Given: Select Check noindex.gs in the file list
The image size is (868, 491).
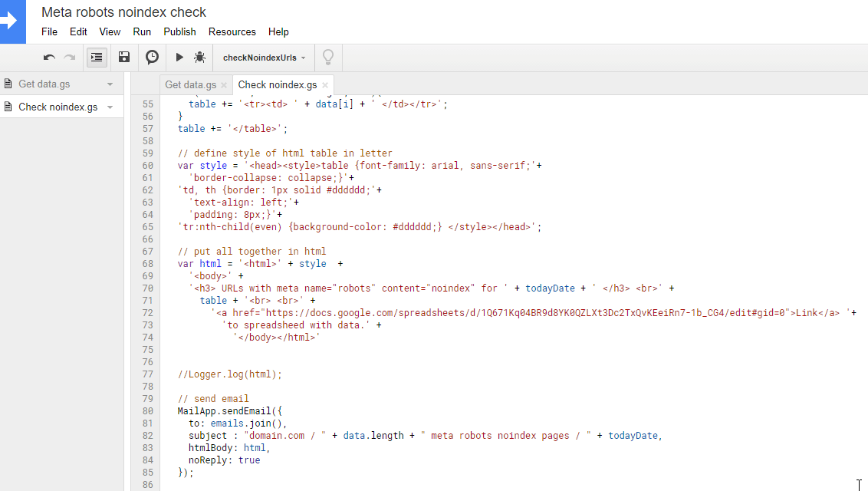Looking at the screenshot, I should (58, 107).
